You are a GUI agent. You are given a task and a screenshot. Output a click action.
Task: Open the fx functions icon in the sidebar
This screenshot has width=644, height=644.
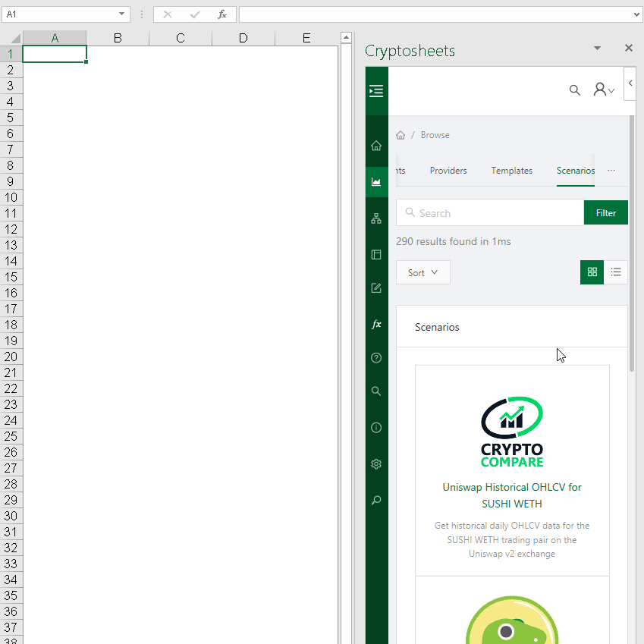pyautogui.click(x=376, y=325)
